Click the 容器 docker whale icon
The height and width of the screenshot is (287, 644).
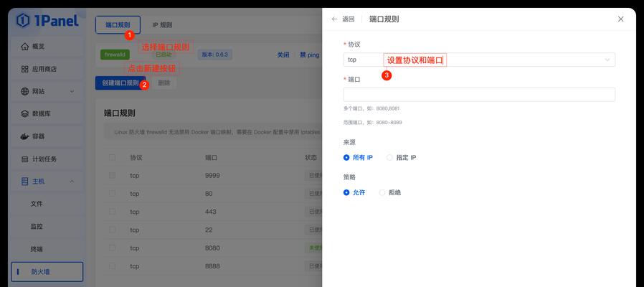click(x=24, y=136)
